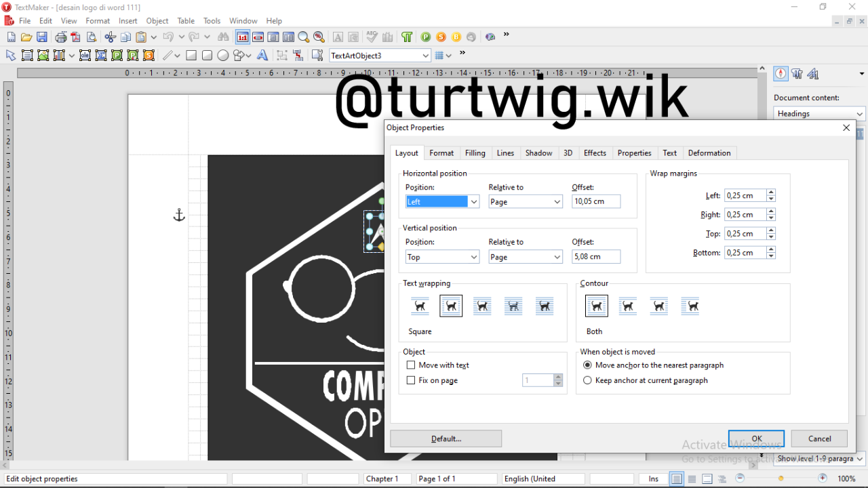The width and height of the screenshot is (868, 488).
Task: Select Keep anchor at current paragraph
Action: coord(588,381)
